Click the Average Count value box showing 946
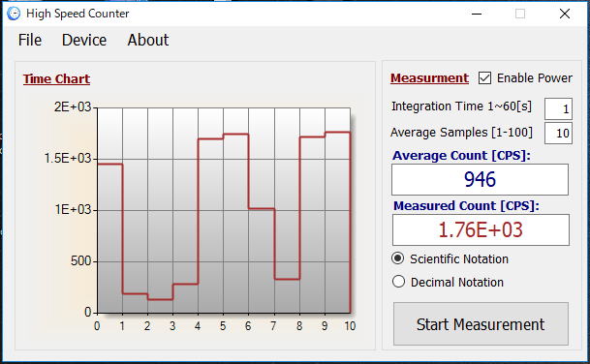The image size is (590, 364). (480, 179)
